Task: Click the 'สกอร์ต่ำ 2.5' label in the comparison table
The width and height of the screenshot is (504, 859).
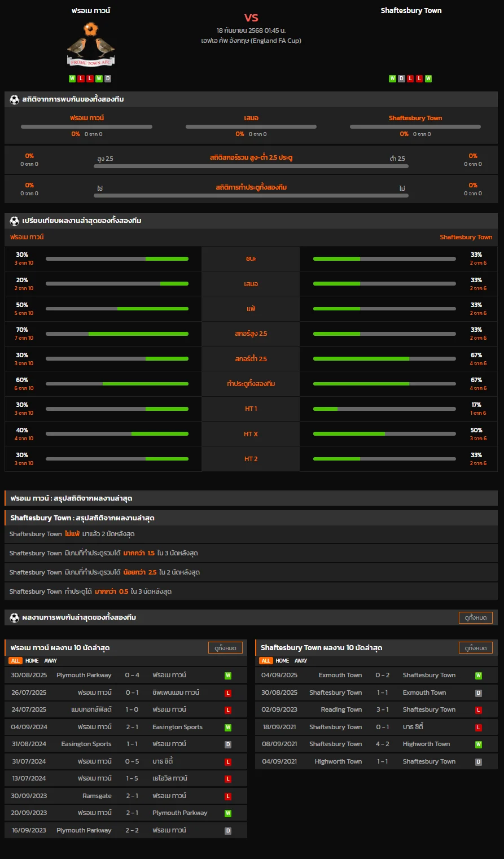Action: tap(251, 359)
